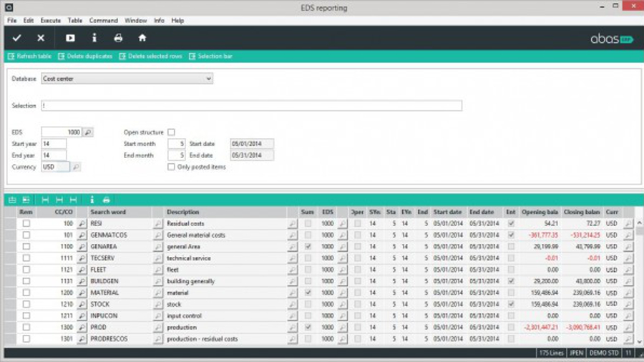The image size is (644, 362).
Task: Click the End month field
Action: [x=176, y=155]
